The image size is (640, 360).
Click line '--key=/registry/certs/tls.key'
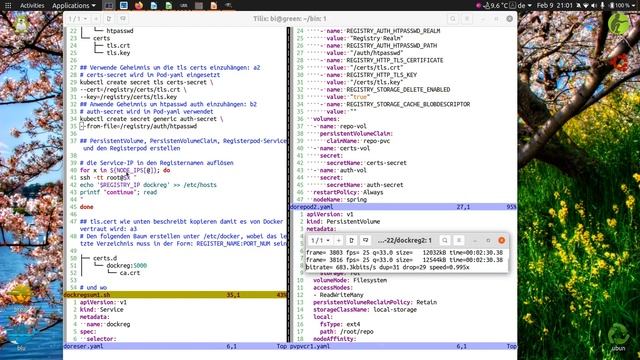pos(128,97)
